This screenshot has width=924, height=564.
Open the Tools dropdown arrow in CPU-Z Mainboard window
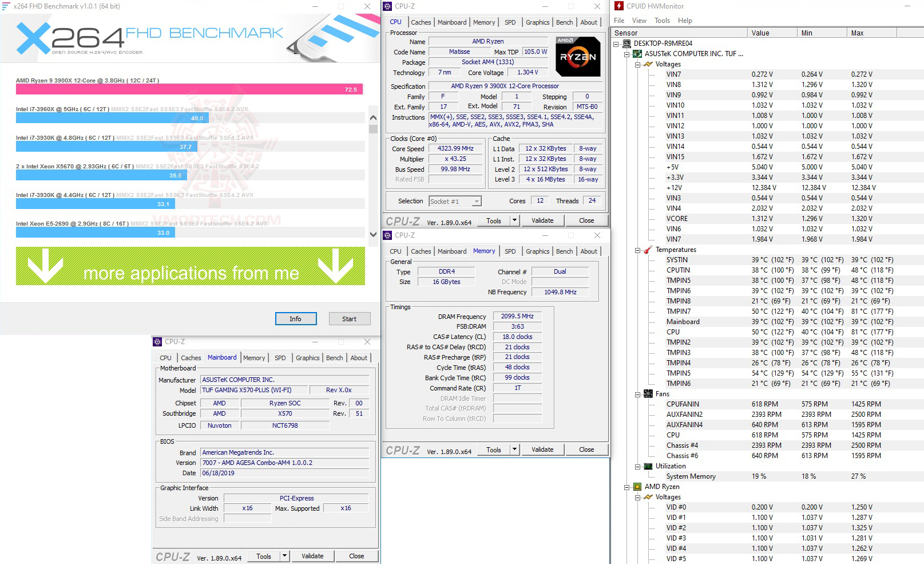(284, 556)
